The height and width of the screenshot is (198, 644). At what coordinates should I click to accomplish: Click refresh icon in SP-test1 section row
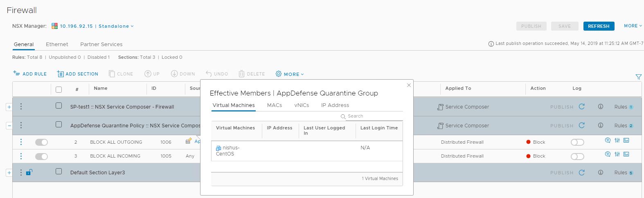coord(581,107)
